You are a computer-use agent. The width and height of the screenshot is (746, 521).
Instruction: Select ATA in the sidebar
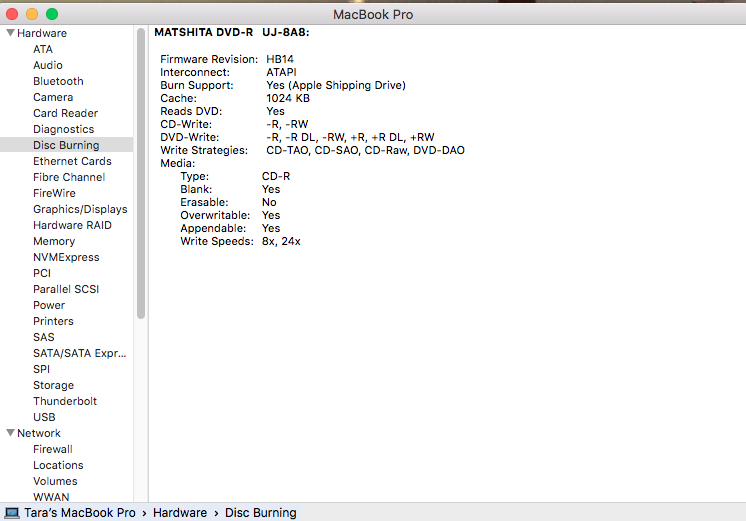[x=43, y=49]
